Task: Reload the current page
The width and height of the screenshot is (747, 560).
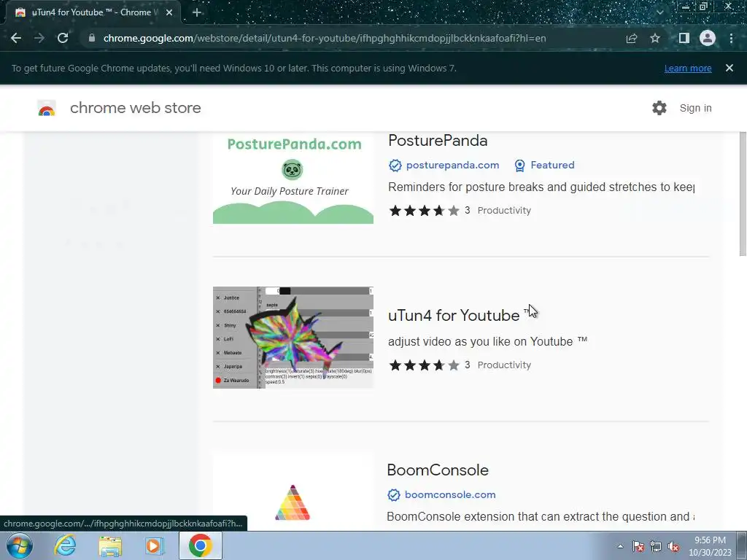Action: (x=63, y=38)
